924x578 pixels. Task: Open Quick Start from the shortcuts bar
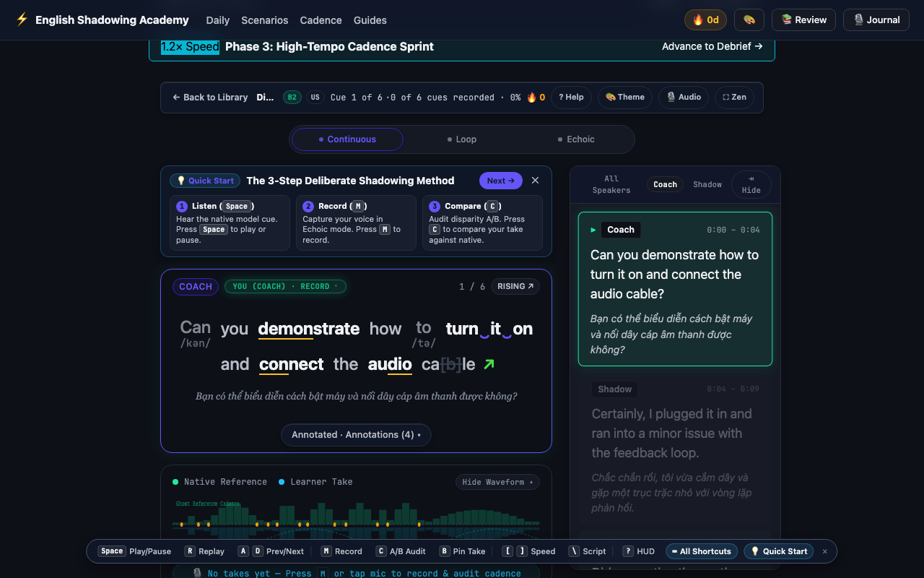(778, 551)
